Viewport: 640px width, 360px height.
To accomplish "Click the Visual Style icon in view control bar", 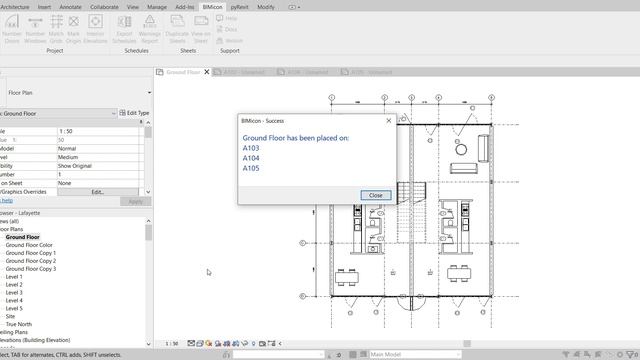I will [200, 343].
